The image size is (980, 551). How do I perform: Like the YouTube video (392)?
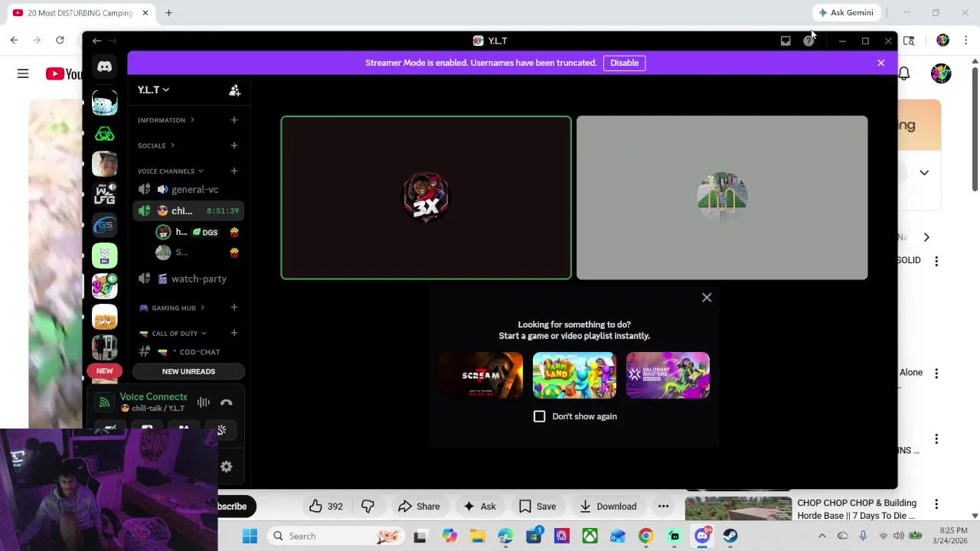tap(325, 506)
